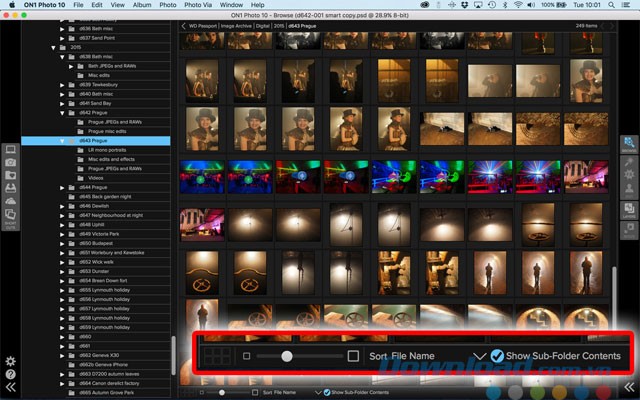Collapse left panel with double chevron

[x=10, y=387]
